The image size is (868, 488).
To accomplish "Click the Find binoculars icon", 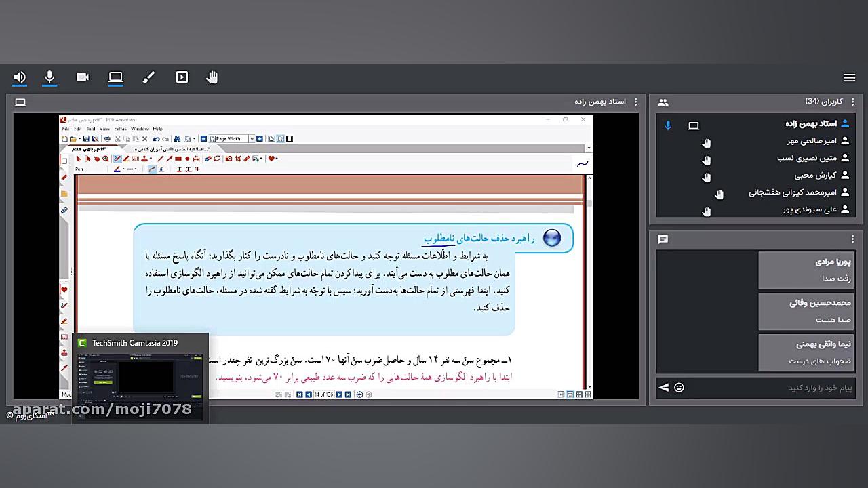I will pyautogui.click(x=178, y=139).
